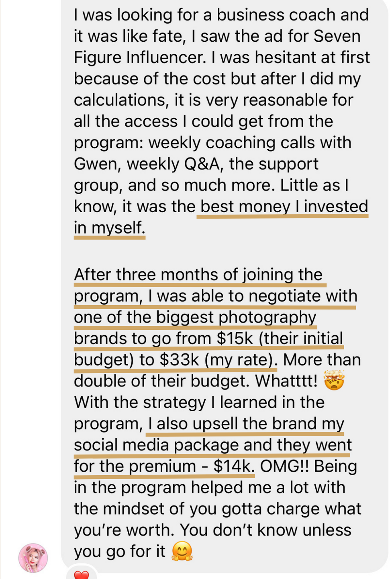Click the name 'Gwen' in the message

(97, 164)
